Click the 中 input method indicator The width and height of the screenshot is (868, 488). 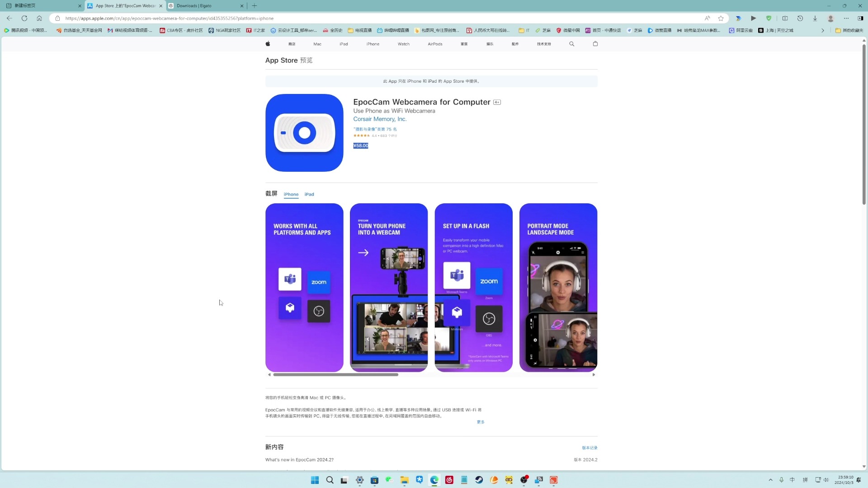[792, 480]
